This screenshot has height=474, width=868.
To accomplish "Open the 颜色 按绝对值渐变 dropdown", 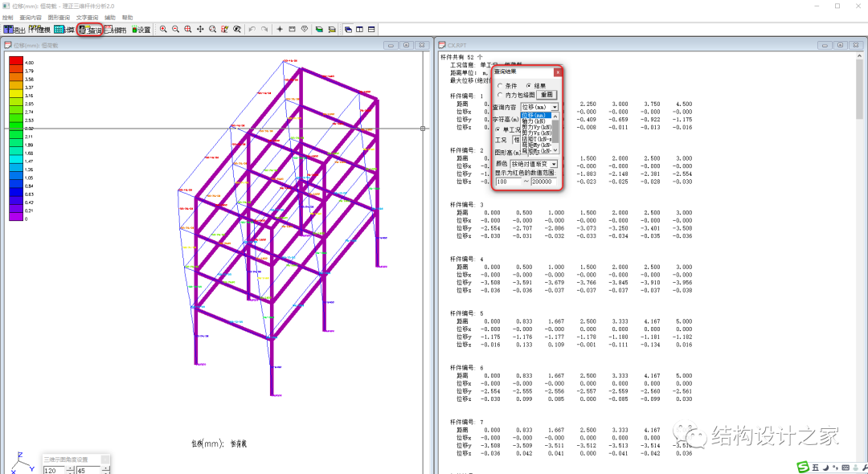I will (x=554, y=164).
